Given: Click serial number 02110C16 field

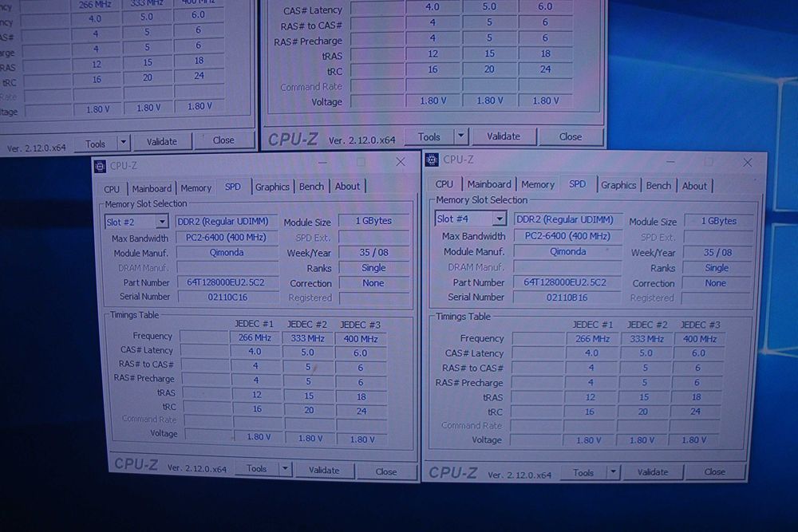Looking at the screenshot, I should tap(227, 297).
